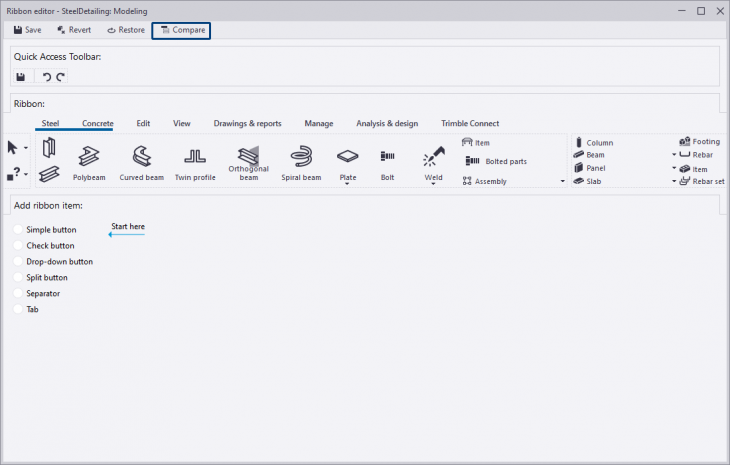Select the Drop-down button radio option

point(18,261)
